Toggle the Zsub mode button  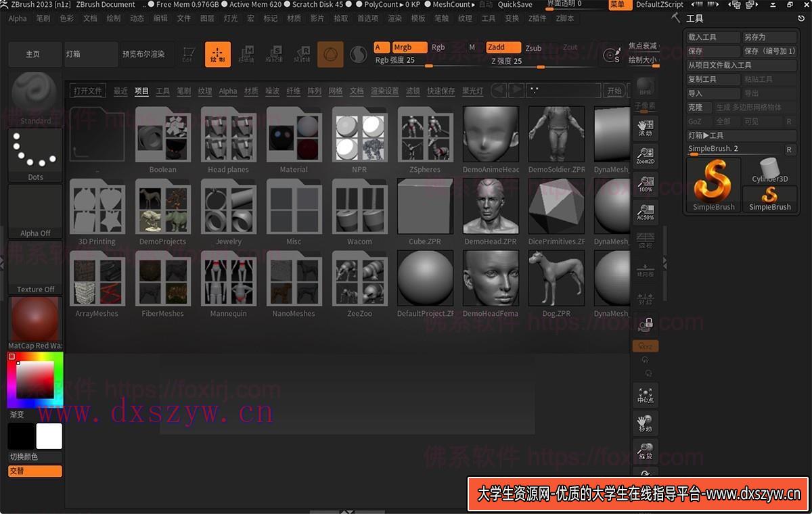pyautogui.click(x=534, y=48)
